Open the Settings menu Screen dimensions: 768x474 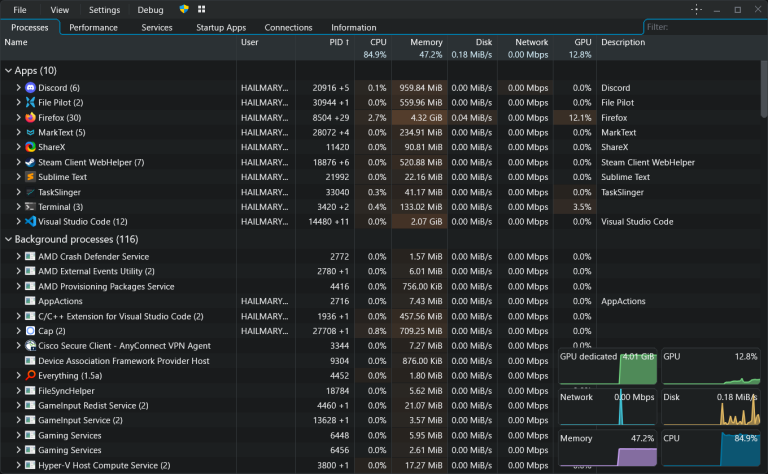[x=104, y=10]
